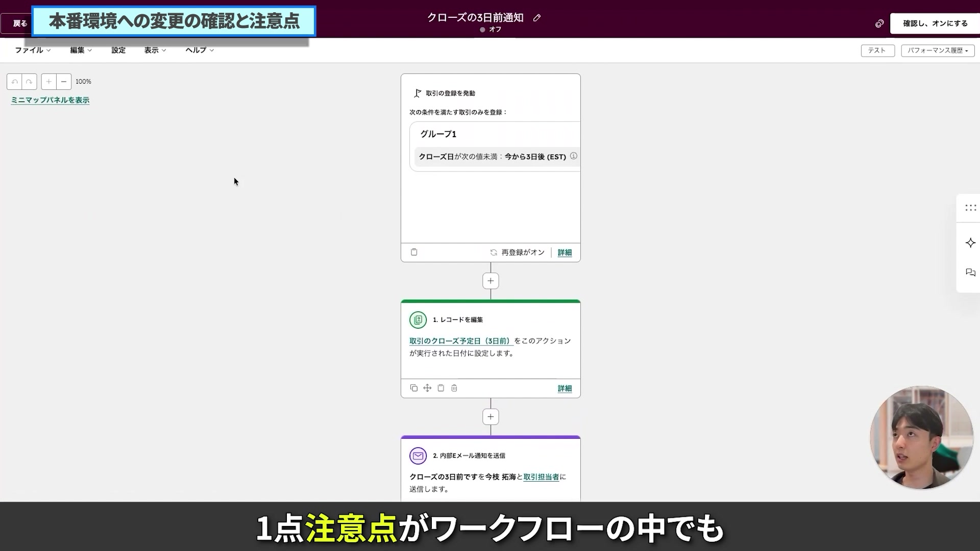This screenshot has width=980, height=551.
Task: Edit workflow name using the pencil icon
Action: [537, 18]
